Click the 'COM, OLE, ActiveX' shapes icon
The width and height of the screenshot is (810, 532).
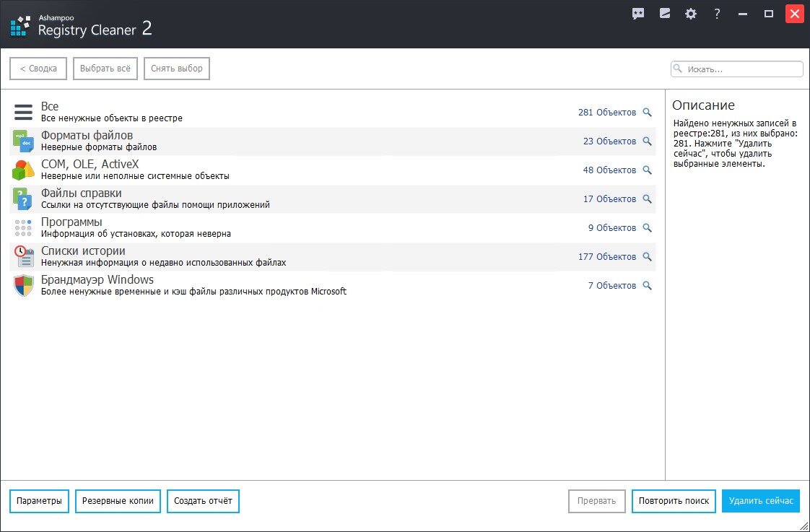(23, 170)
